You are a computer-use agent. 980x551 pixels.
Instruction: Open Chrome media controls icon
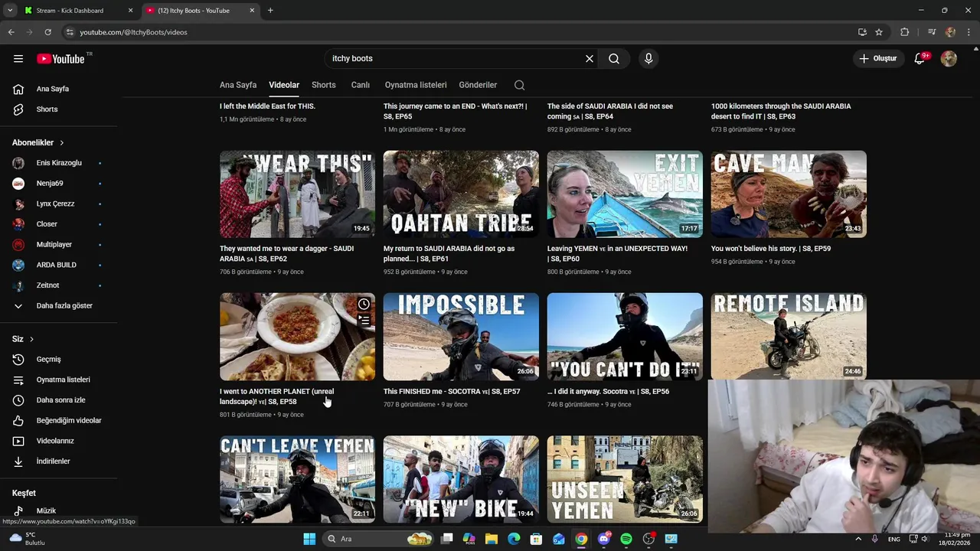tap(931, 32)
